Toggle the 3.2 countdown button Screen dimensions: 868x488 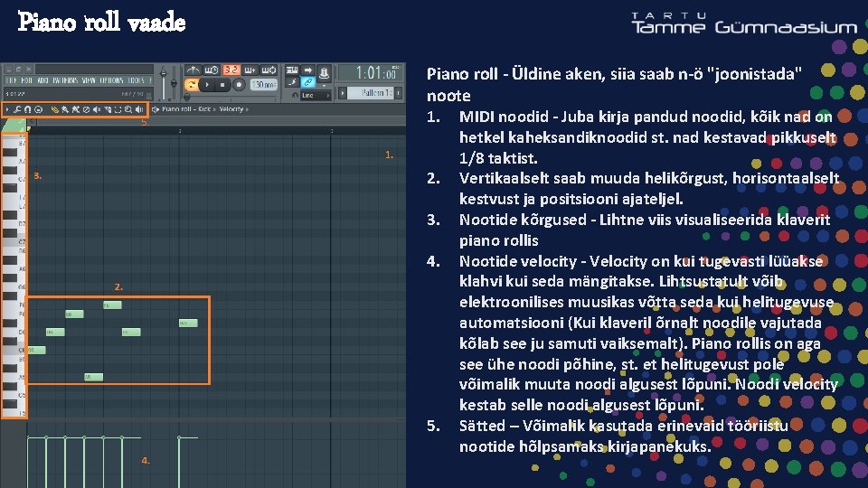232,70
